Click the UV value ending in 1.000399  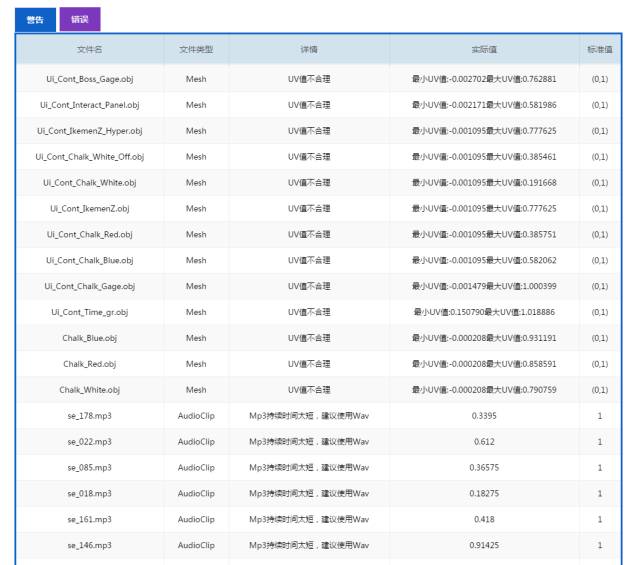click(x=484, y=286)
